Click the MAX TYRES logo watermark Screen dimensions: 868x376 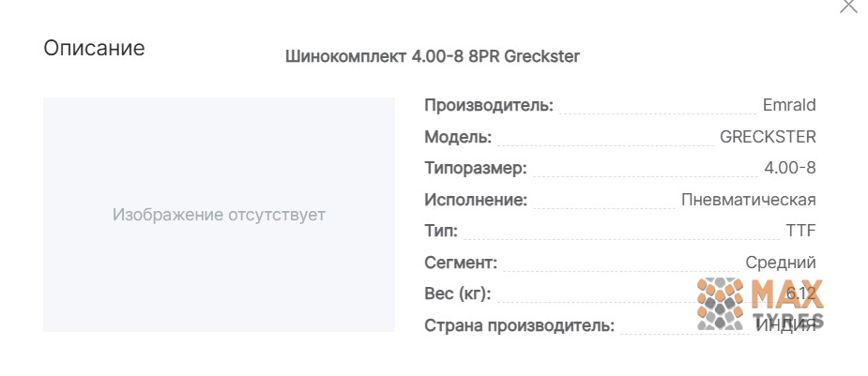[x=760, y=304]
